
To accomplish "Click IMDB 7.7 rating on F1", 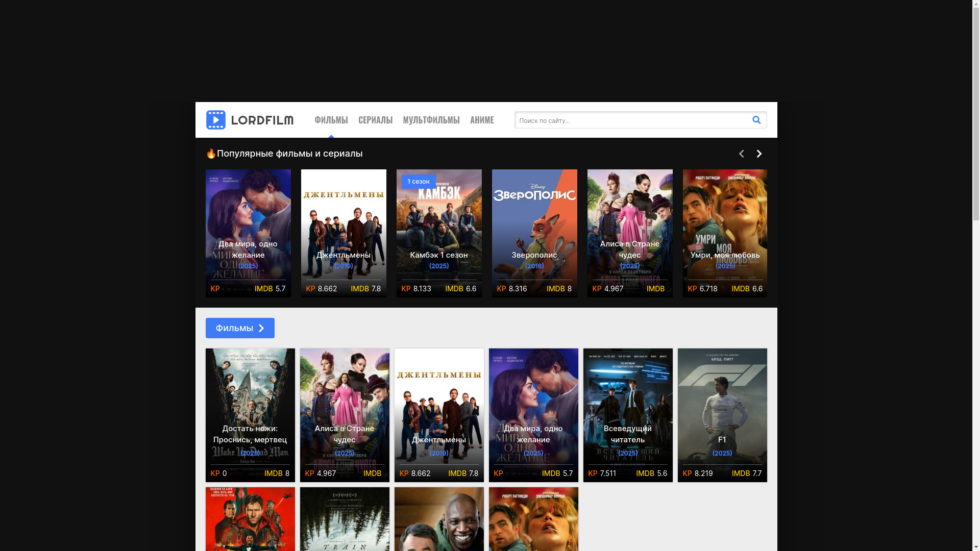I will [747, 473].
